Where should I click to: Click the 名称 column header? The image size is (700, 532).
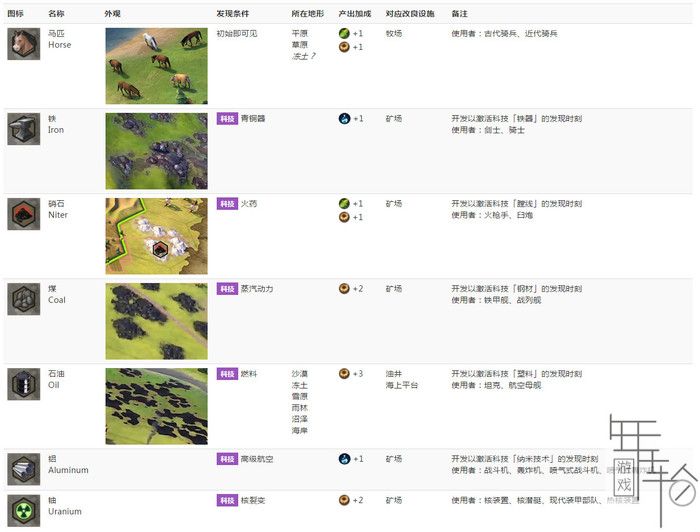(56, 14)
